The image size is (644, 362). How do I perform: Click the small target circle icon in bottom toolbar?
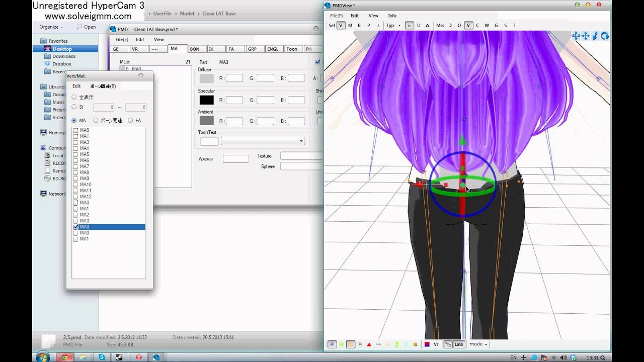[x=360, y=344]
